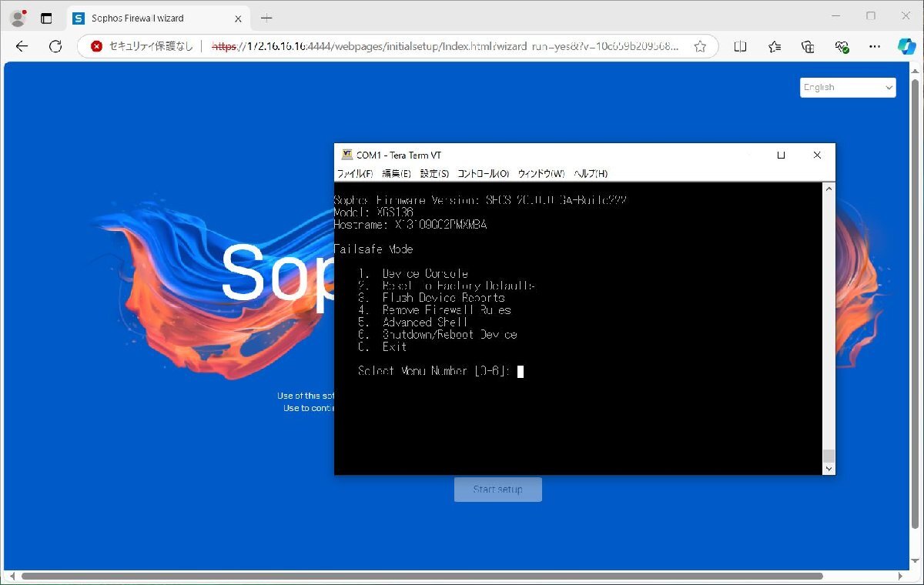Click the 'Device Console' menu line

(413, 273)
